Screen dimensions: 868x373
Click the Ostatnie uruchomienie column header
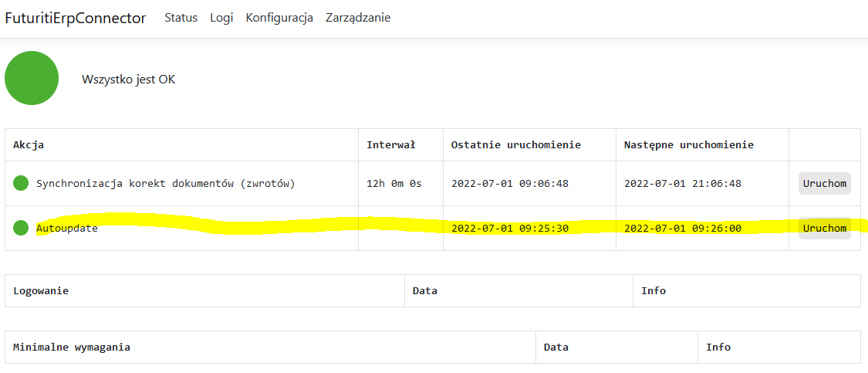tap(516, 145)
